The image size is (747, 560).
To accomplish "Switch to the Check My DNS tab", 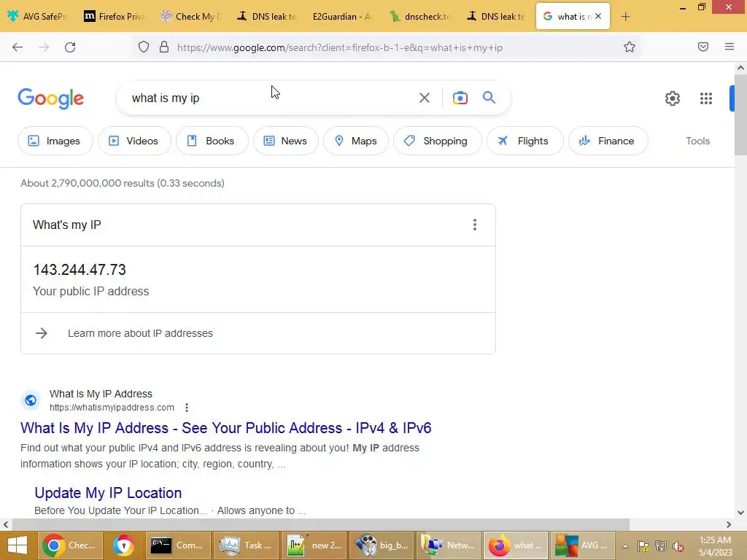I will [x=192, y=17].
